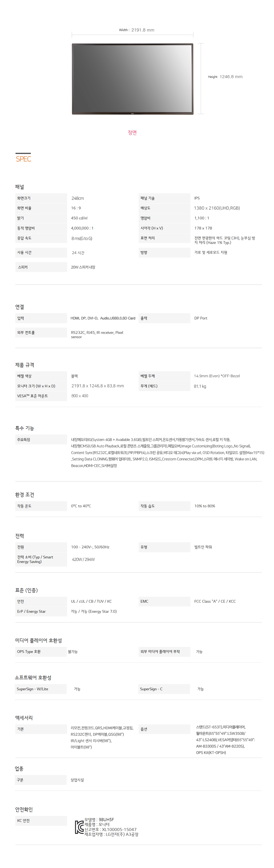The height and width of the screenshot is (868, 274).
Task: Click the 연결 section heading
Action: pyautogui.click(x=20, y=307)
